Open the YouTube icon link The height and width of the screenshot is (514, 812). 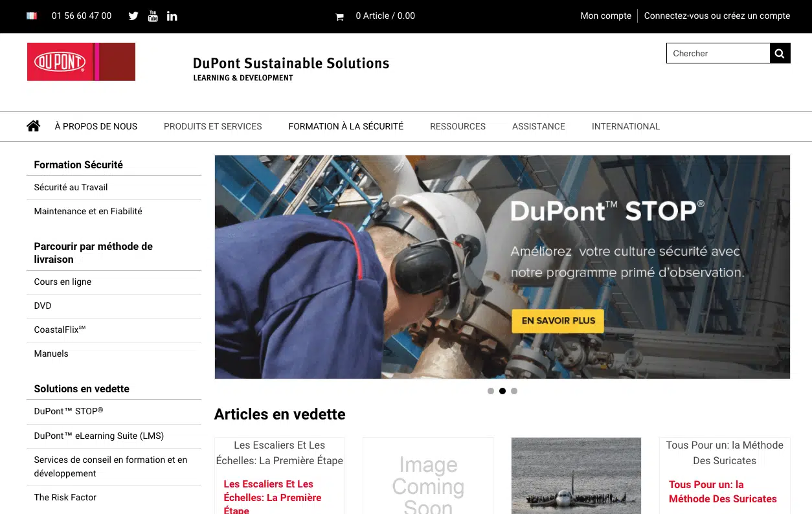point(153,16)
